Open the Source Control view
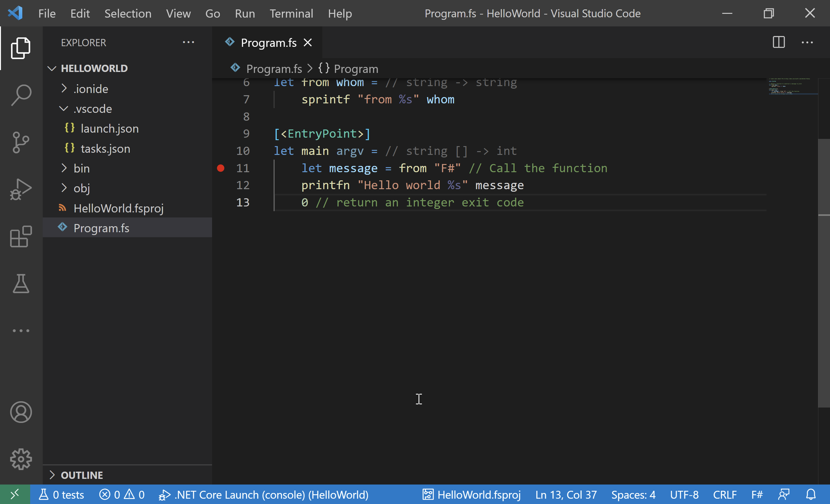The height and width of the screenshot is (504, 830). click(x=21, y=142)
